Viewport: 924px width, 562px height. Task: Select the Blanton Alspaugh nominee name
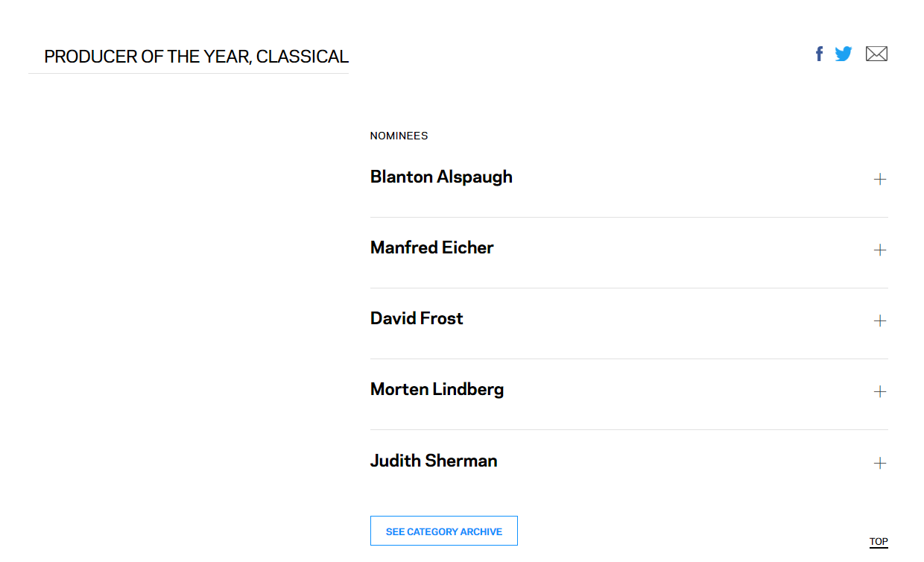point(441,177)
